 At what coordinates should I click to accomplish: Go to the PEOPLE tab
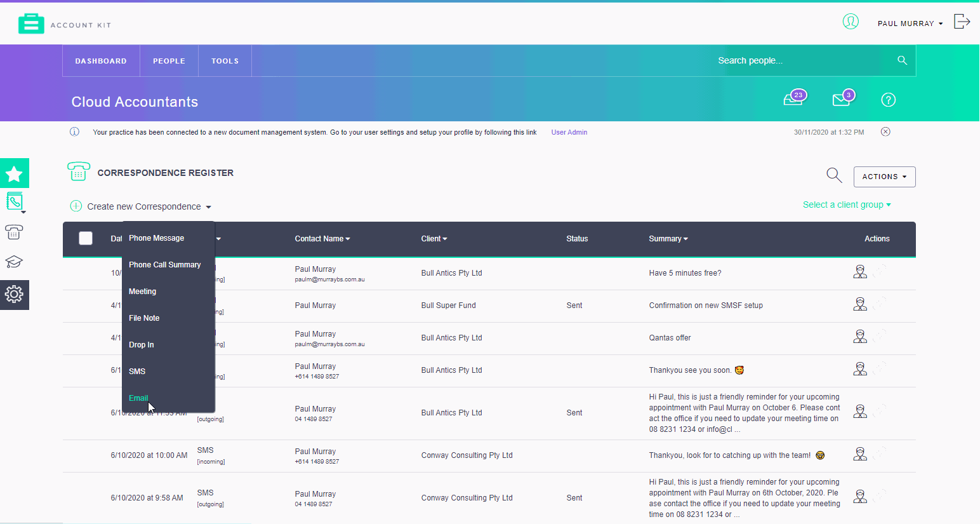[x=169, y=61]
